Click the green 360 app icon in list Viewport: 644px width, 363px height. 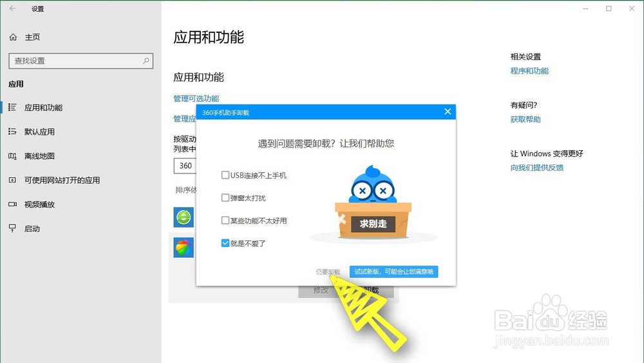[184, 217]
